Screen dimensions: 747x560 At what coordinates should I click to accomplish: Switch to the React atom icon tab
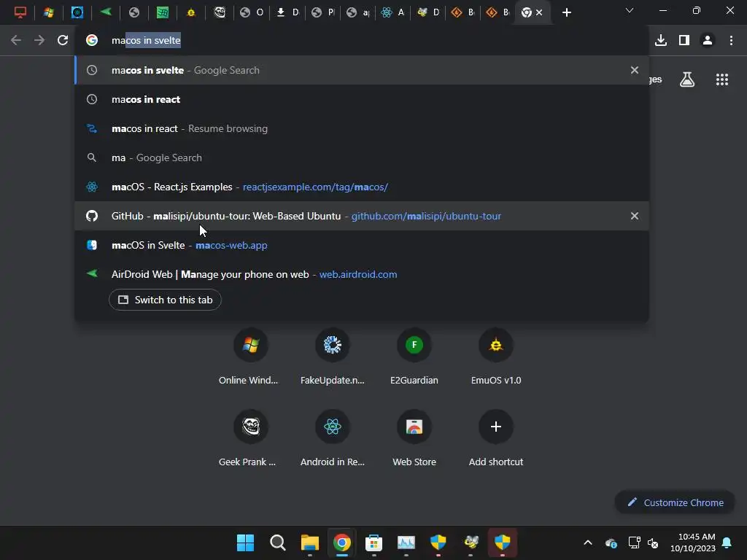pos(392,12)
